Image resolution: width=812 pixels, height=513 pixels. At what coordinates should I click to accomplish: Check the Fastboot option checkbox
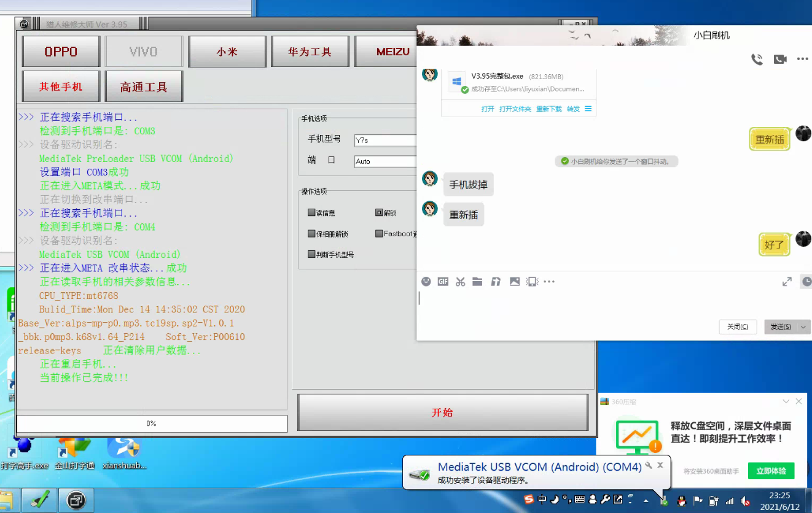379,234
